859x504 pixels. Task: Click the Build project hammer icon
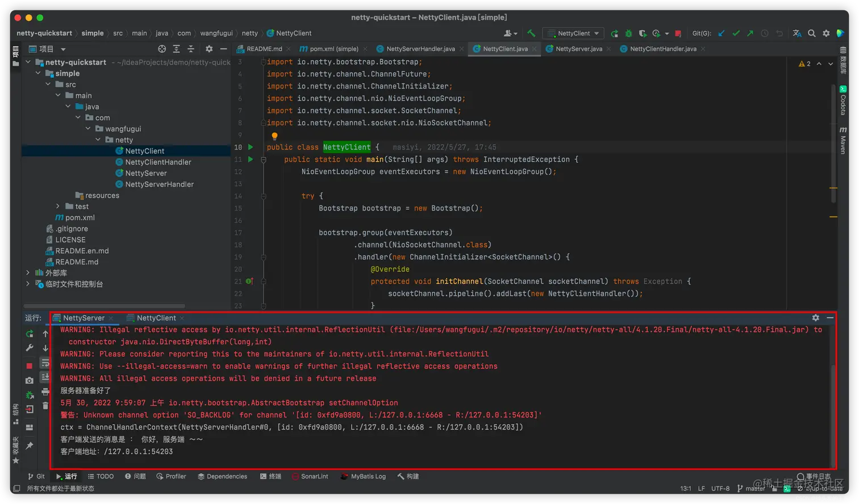(x=531, y=33)
